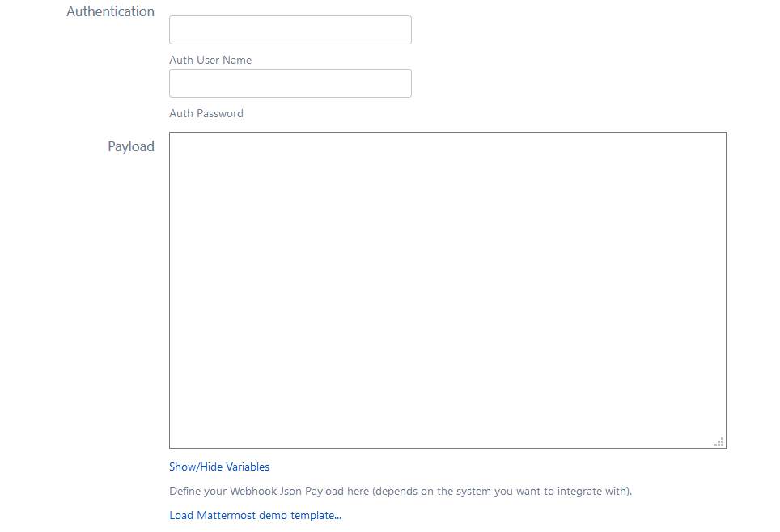
Task: Click the Auth User Name input field
Action: 290,30
